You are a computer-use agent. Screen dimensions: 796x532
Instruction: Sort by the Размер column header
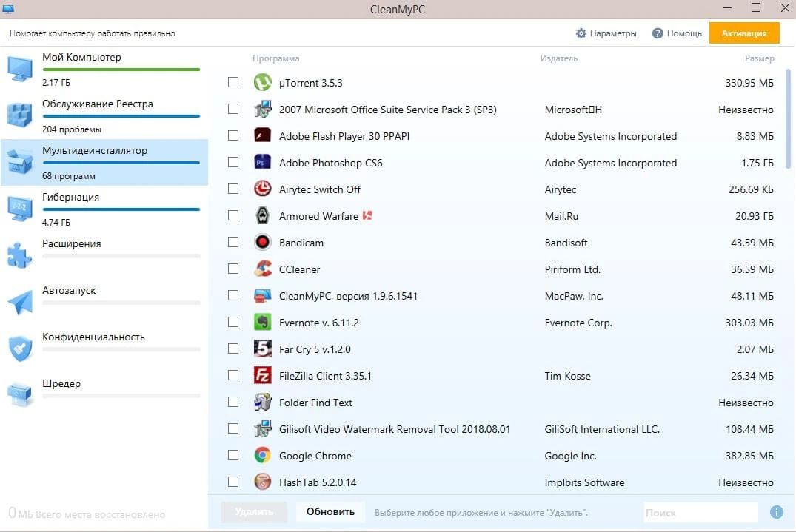(760, 58)
